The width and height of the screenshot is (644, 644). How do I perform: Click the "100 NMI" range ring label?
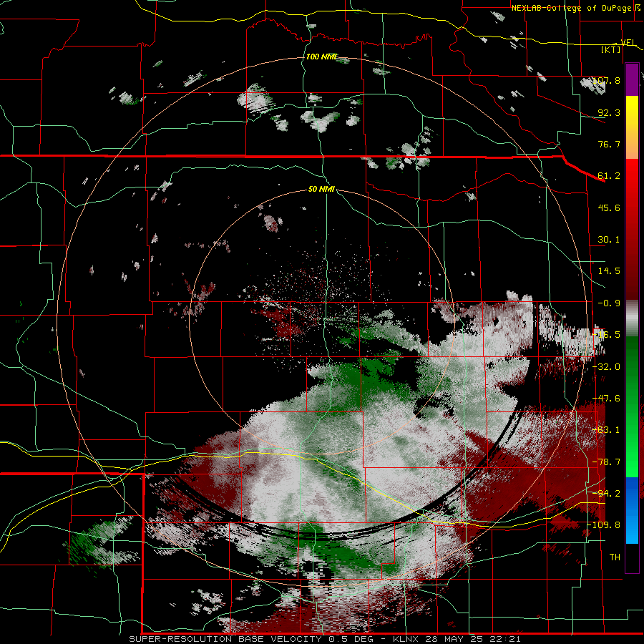pyautogui.click(x=321, y=57)
